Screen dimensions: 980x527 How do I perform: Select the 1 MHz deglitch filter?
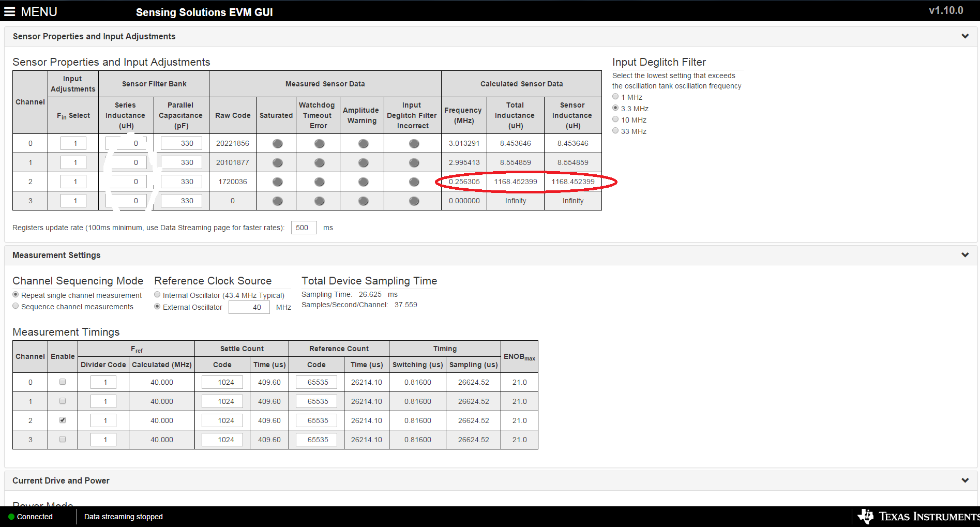pyautogui.click(x=615, y=97)
